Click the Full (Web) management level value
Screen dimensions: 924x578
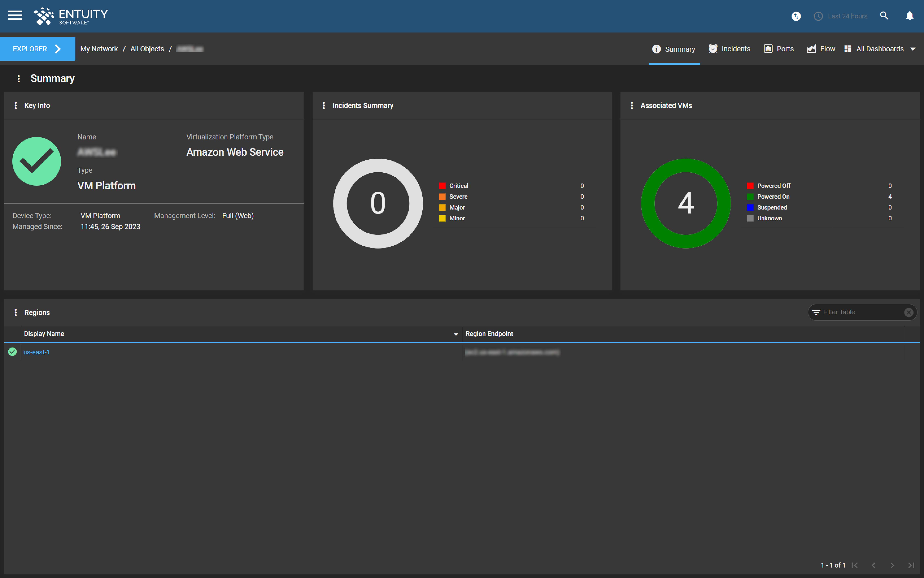[x=238, y=216]
